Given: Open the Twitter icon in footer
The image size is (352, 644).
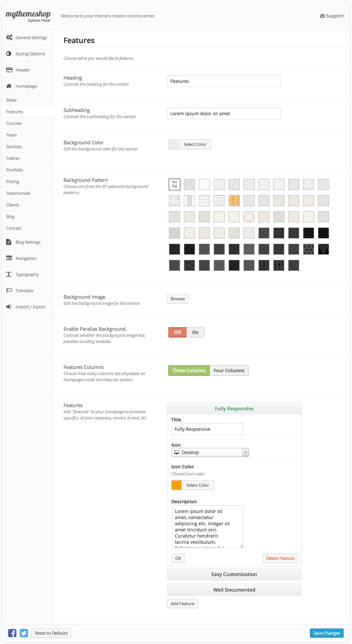Looking at the screenshot, I should [x=24, y=633].
